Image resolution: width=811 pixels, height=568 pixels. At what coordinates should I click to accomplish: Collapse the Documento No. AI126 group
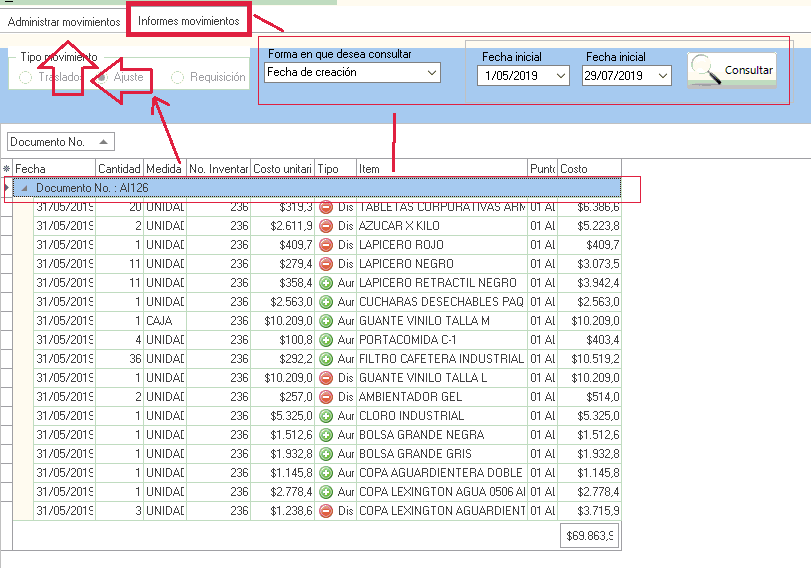24,188
